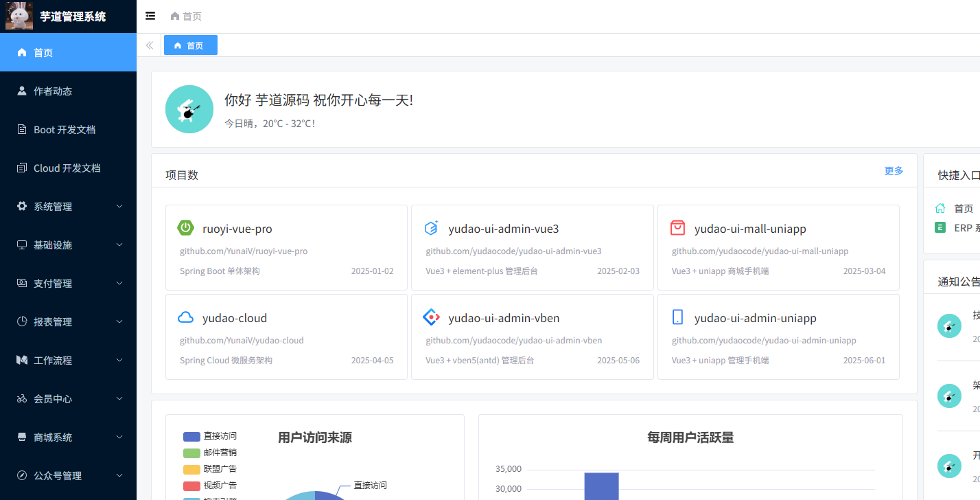The image size is (980, 500).
Task: Click the ruoyi-vue-pro Spring Boot icon
Action: coord(185,228)
